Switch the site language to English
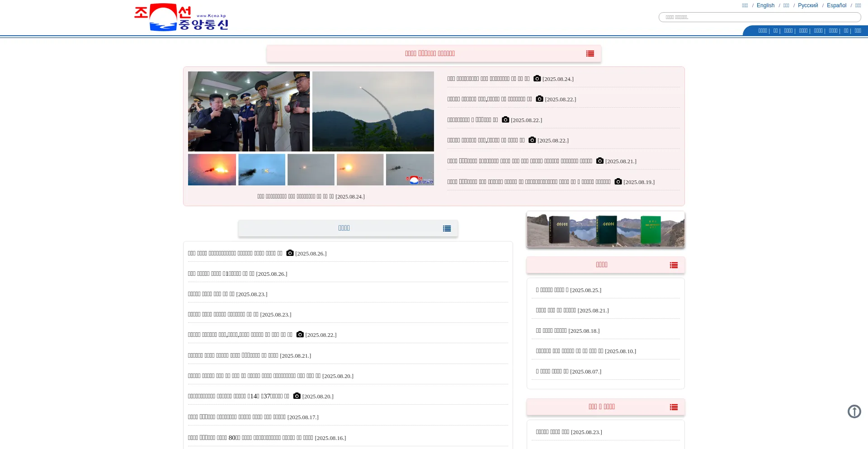 [x=765, y=5]
